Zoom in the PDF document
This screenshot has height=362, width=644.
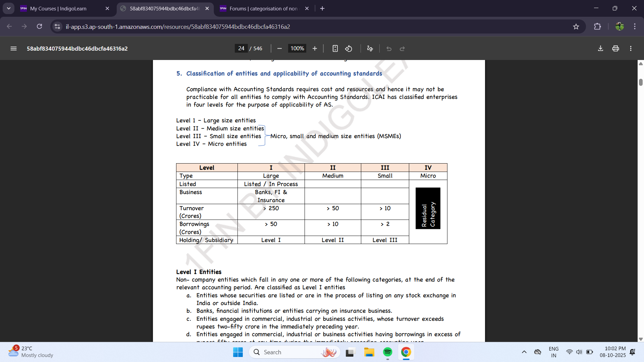(x=315, y=49)
